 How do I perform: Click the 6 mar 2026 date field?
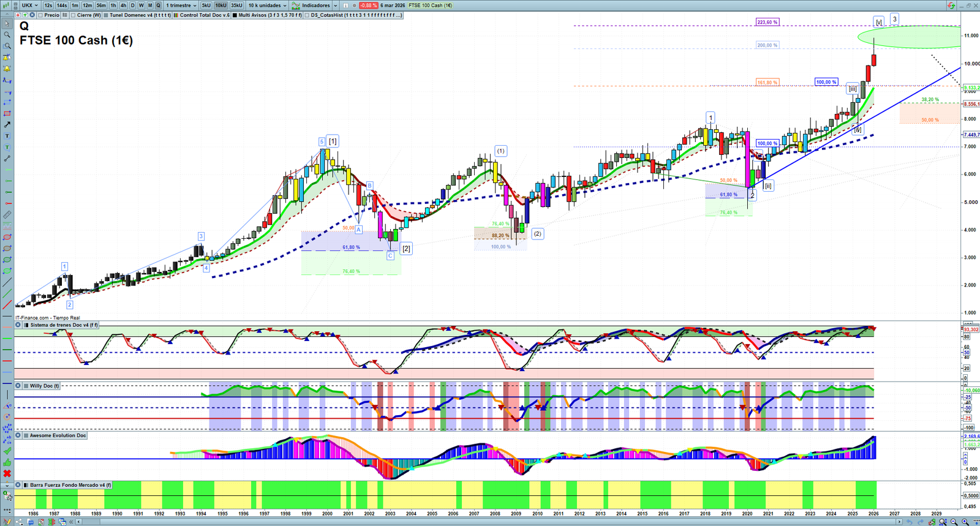point(393,6)
